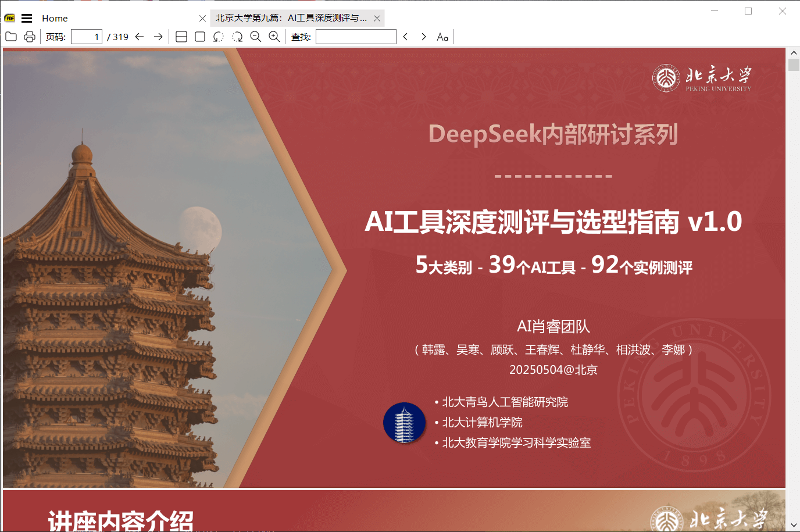Switch to single page layout
Viewport: 800px width, 532px height.
click(x=200, y=37)
